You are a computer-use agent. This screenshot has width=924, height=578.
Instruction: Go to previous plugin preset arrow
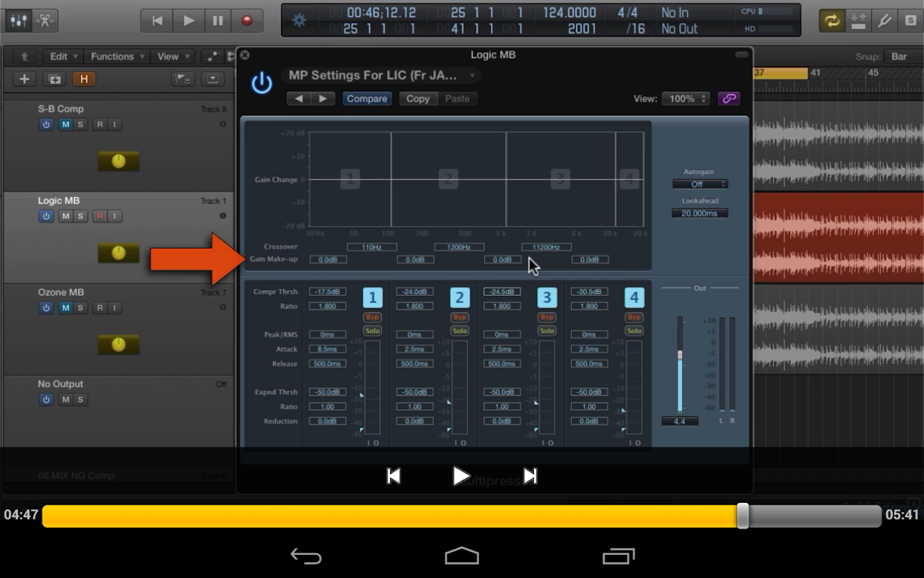click(x=298, y=99)
